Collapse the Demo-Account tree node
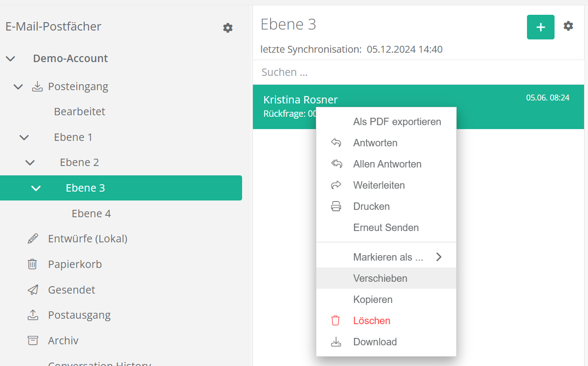 point(10,59)
